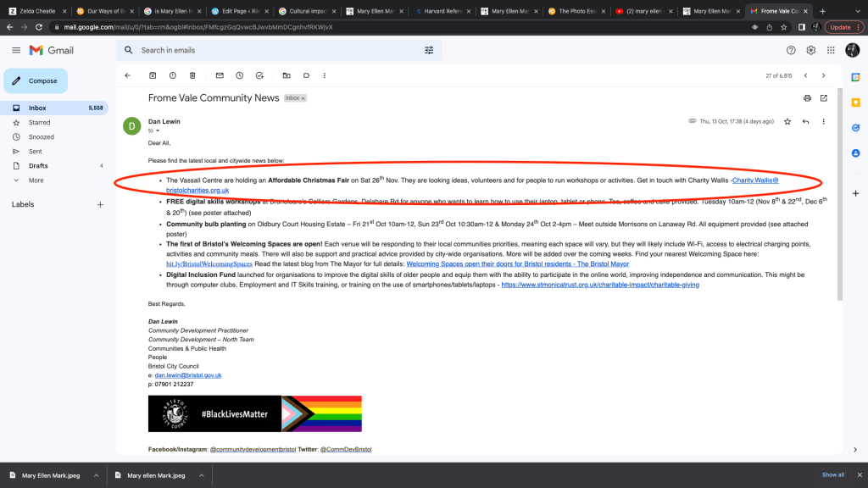Toggle the Gmail main menu hamburger
This screenshot has width=868, height=488.
pyautogui.click(x=16, y=50)
